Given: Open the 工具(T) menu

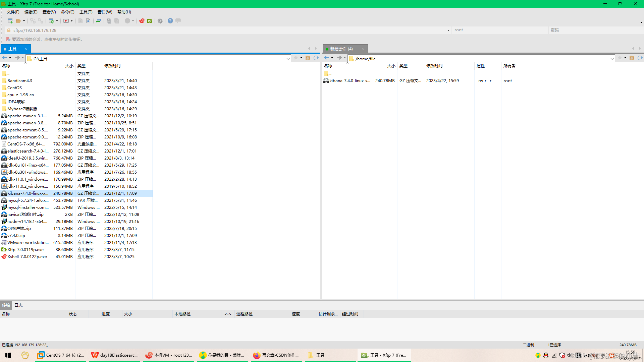Looking at the screenshot, I should (86, 12).
